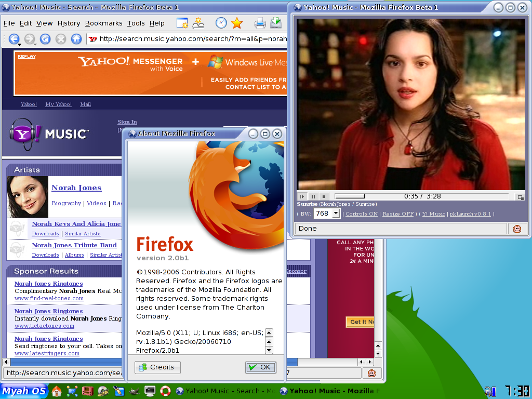Click the vertical scrollbar down arrow in the search window
Screen dimensions: 532x399
click(378, 354)
